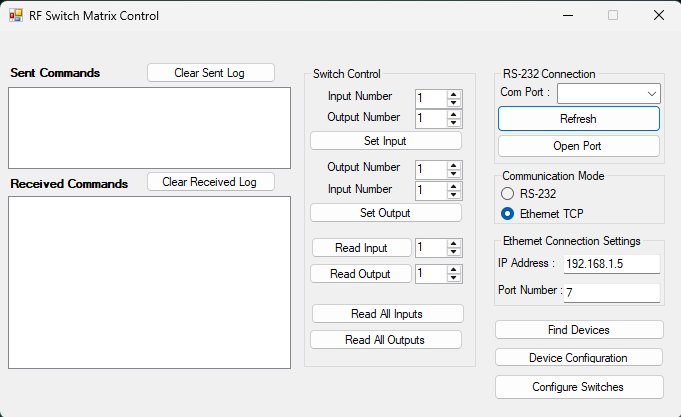
Task: Click the Open Port button
Action: 579,146
